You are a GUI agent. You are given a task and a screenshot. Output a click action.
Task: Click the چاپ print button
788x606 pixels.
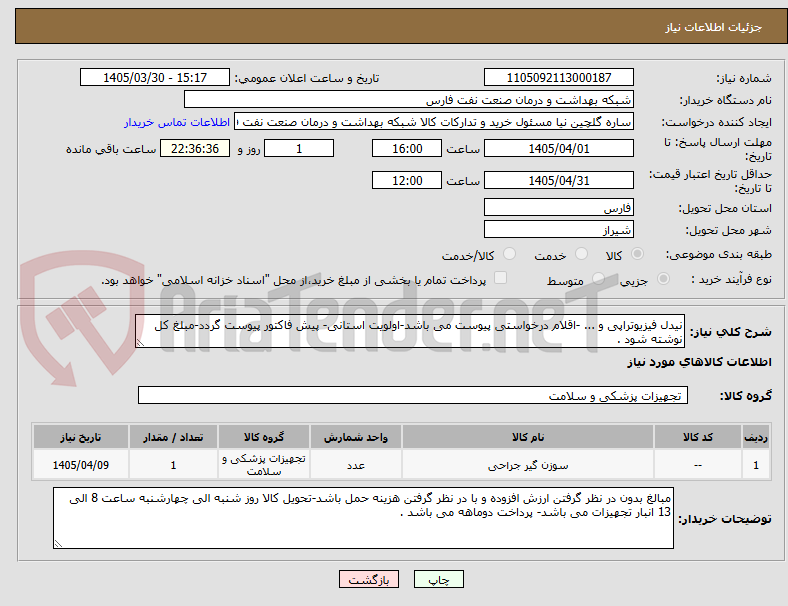click(x=439, y=579)
